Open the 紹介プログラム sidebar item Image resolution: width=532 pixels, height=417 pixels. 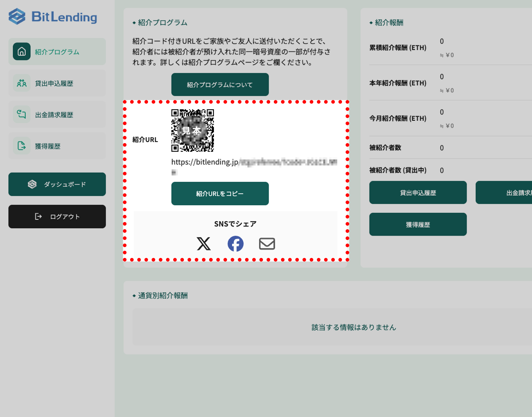[x=57, y=51]
